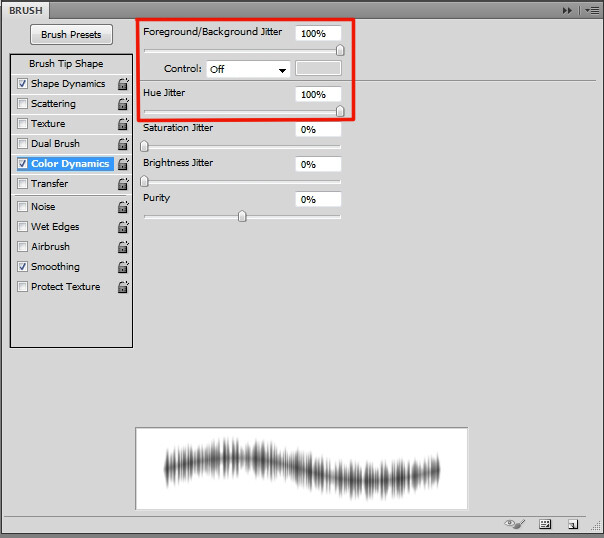Select Texture label in list

[48, 124]
